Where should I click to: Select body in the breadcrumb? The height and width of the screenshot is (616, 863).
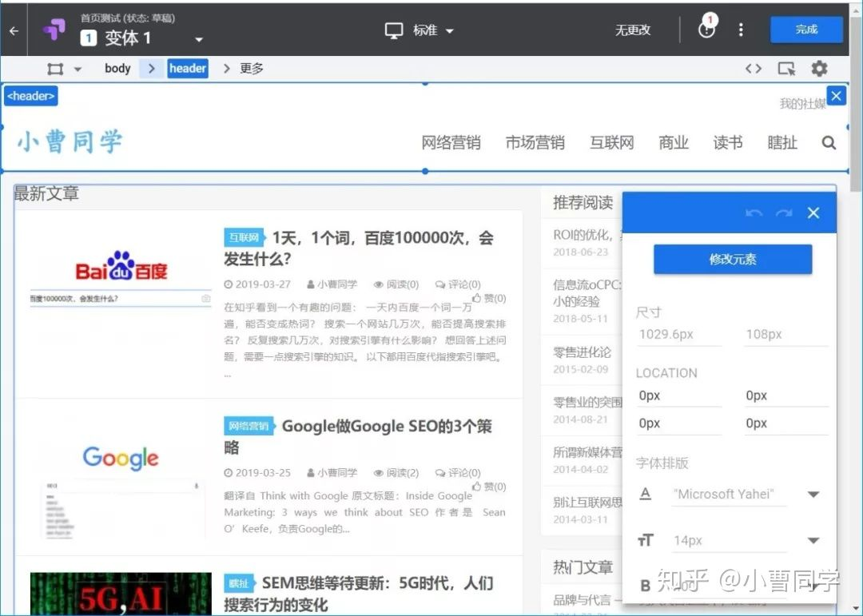tap(117, 68)
